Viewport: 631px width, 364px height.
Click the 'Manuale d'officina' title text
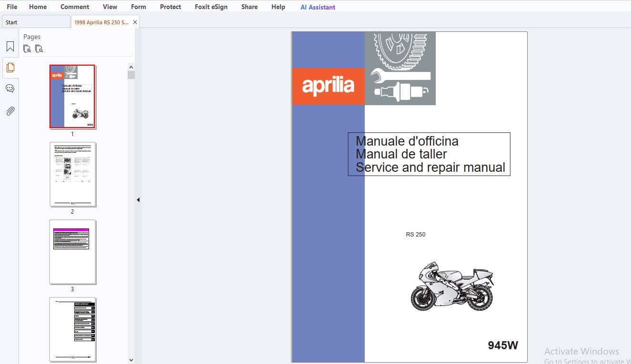point(407,141)
